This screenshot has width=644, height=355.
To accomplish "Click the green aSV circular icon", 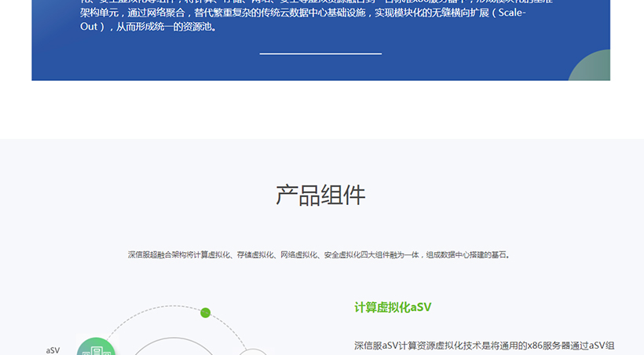I will pos(96,347).
